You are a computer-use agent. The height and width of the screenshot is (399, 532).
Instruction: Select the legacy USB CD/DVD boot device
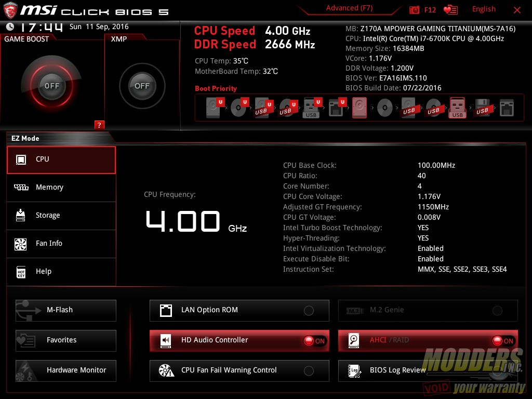pyautogui.click(x=433, y=108)
